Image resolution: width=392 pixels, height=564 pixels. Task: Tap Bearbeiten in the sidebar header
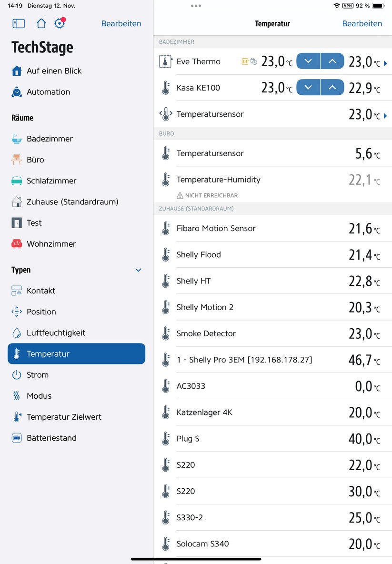click(121, 23)
